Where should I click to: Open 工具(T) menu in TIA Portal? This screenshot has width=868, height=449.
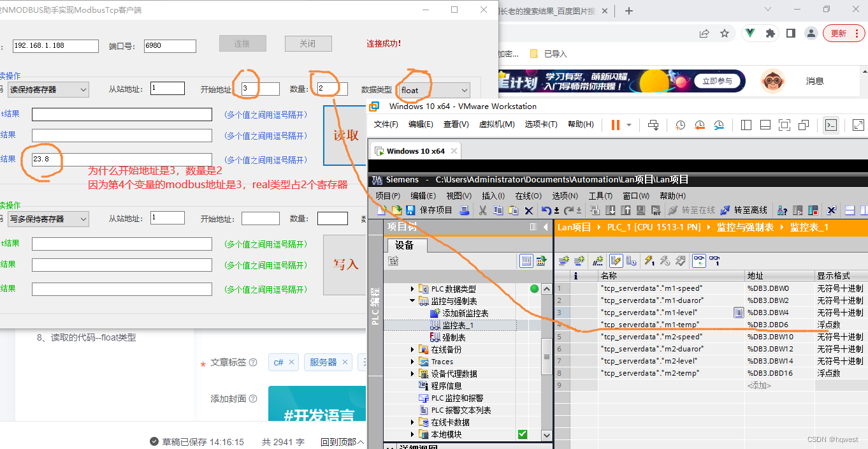601,196
